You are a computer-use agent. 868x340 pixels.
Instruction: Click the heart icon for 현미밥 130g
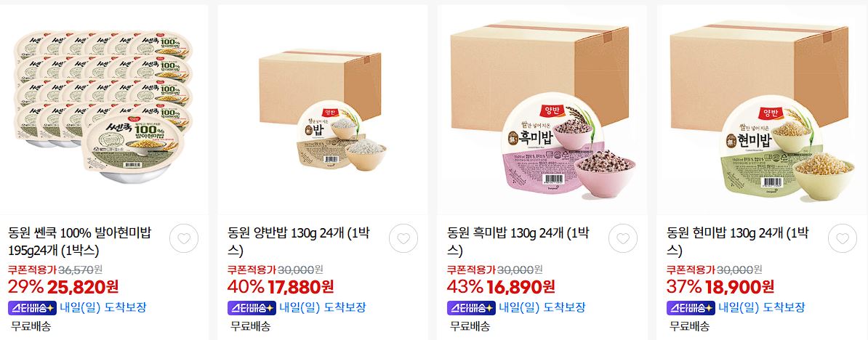(x=843, y=239)
